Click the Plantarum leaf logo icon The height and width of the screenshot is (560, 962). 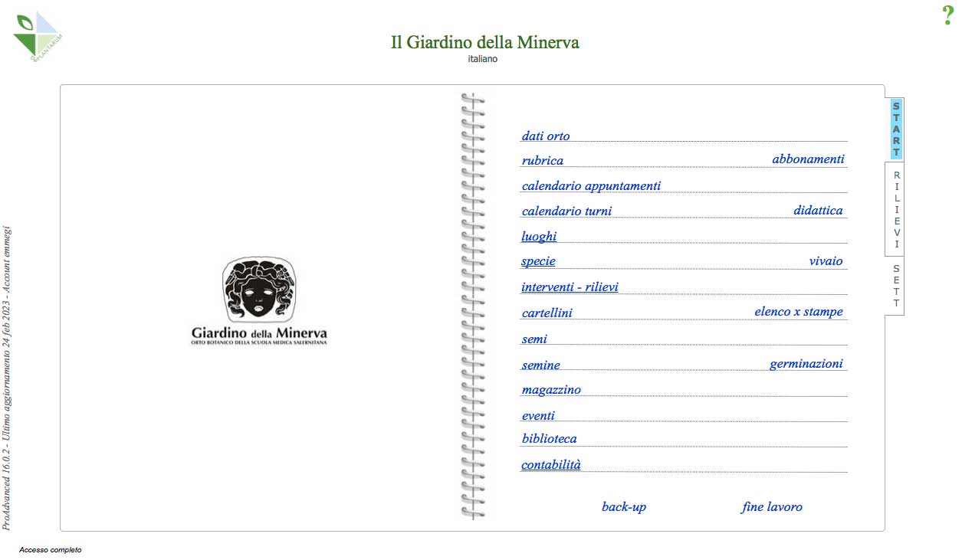(x=37, y=37)
